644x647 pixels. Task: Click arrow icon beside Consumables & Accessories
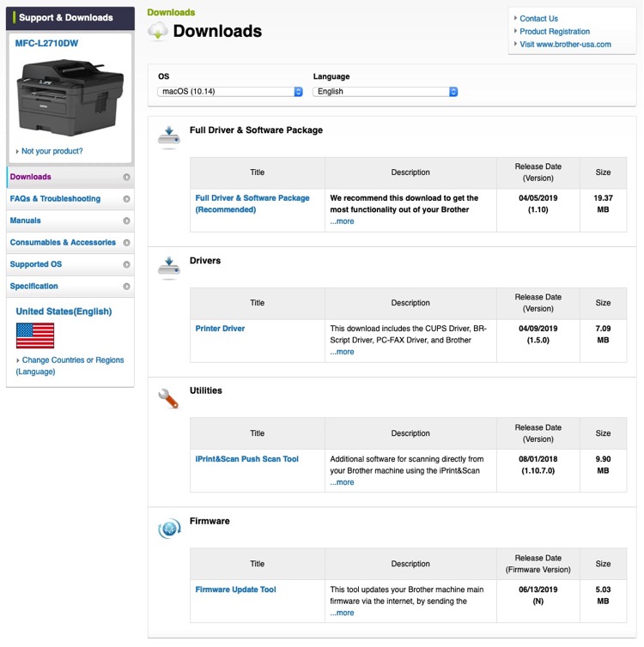point(127,243)
